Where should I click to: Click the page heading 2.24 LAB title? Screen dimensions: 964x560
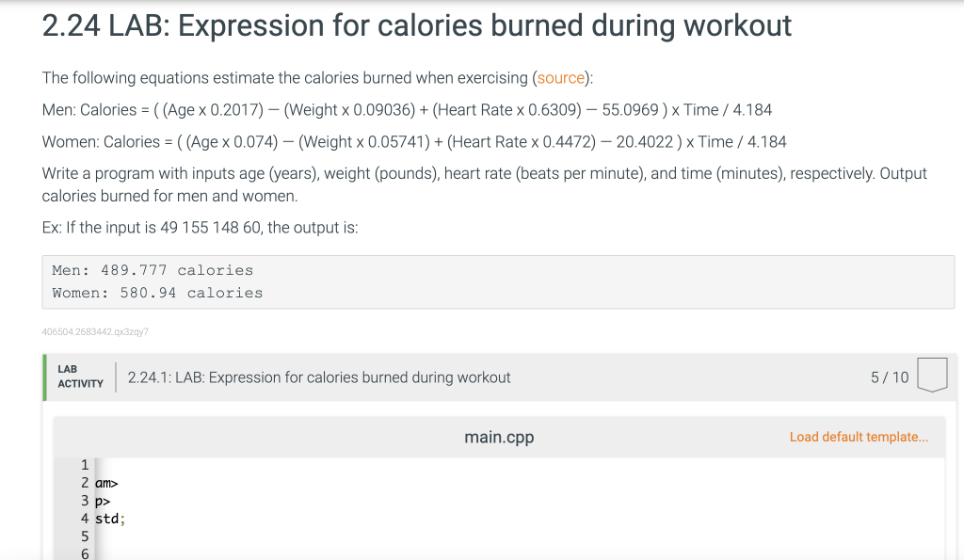415,25
